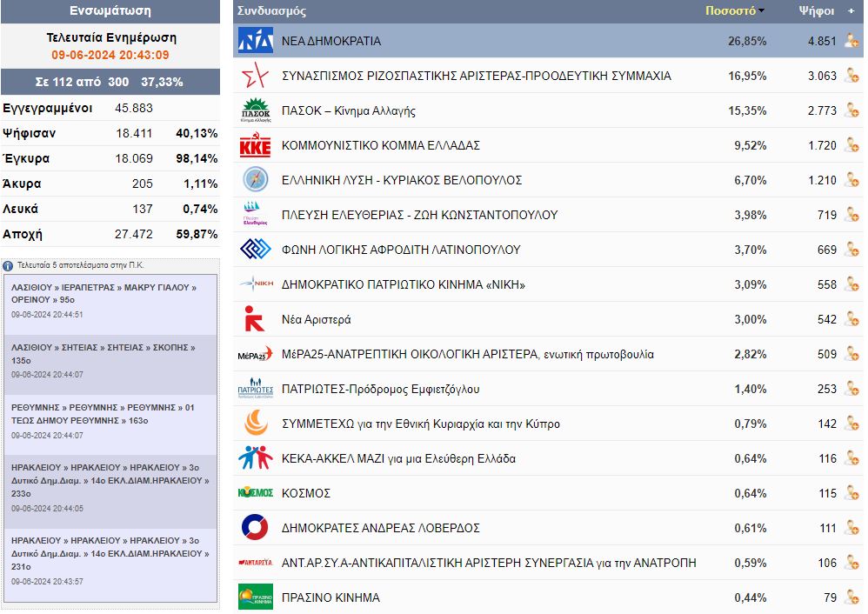This screenshot has width=868, height=614.
Task: Open candidates icon for ΠΡΑΣΙΝΟ ΚΙΝΗΜΑ row
Action: (851, 597)
